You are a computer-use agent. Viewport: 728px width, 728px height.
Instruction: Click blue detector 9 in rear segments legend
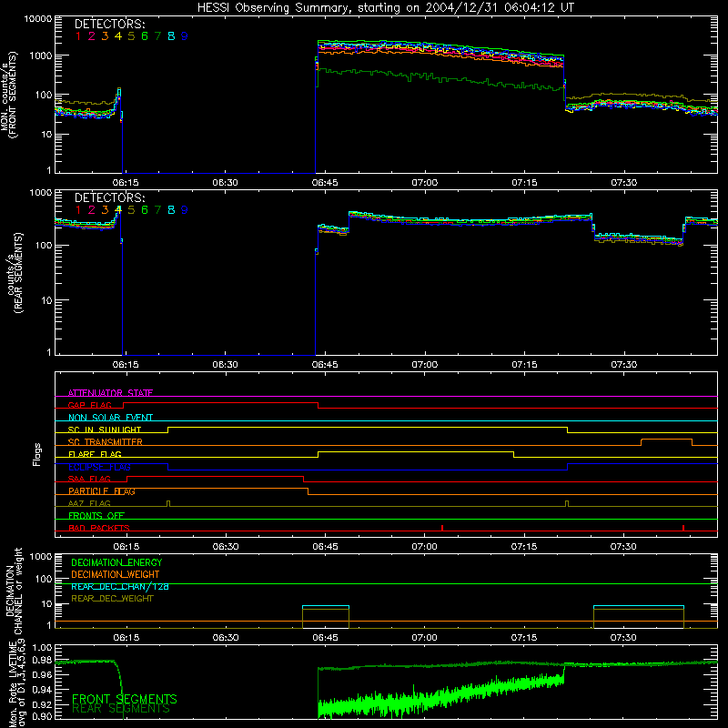point(185,210)
